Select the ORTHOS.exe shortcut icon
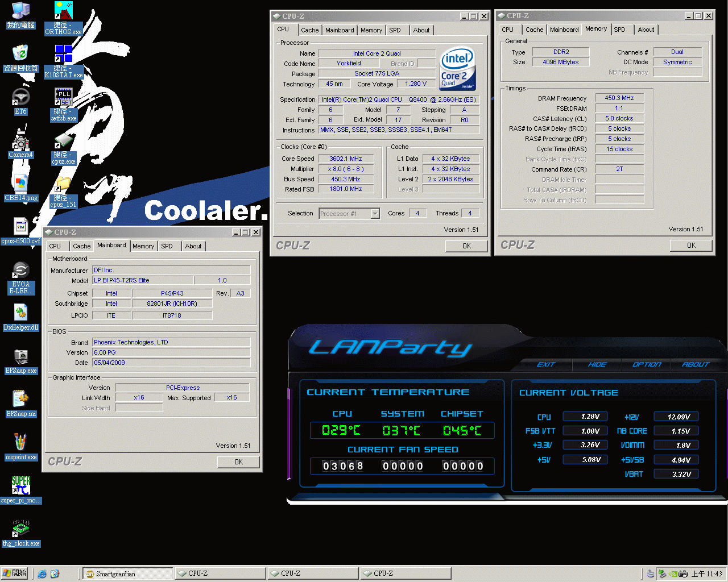The width and height of the screenshot is (728, 582). coord(64,19)
